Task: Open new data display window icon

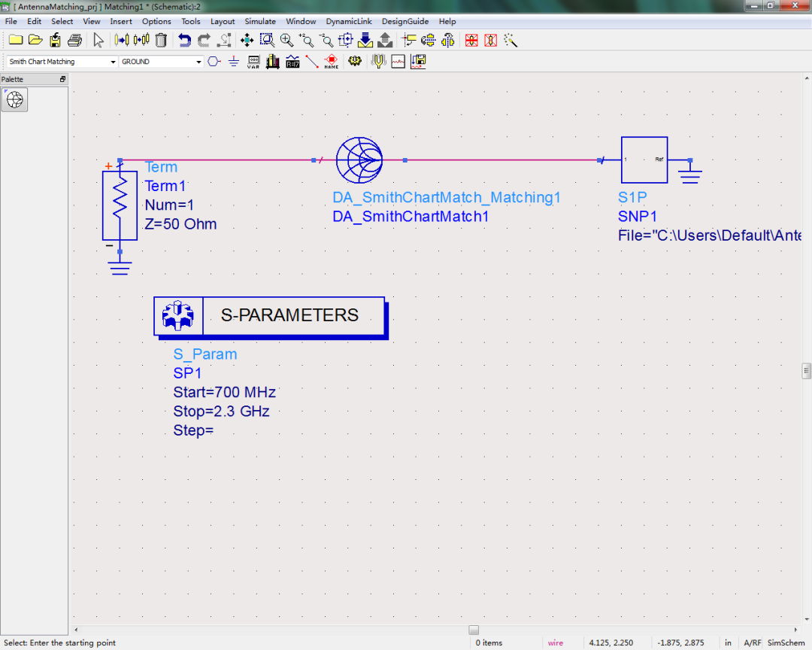Action: point(398,62)
